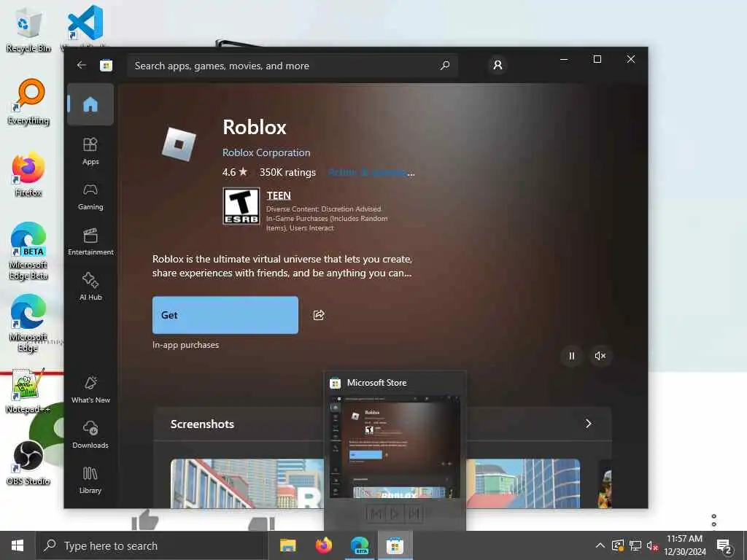Image resolution: width=747 pixels, height=560 pixels.
Task: Click the vertical three-dot menu on desktop
Action: [x=713, y=520]
